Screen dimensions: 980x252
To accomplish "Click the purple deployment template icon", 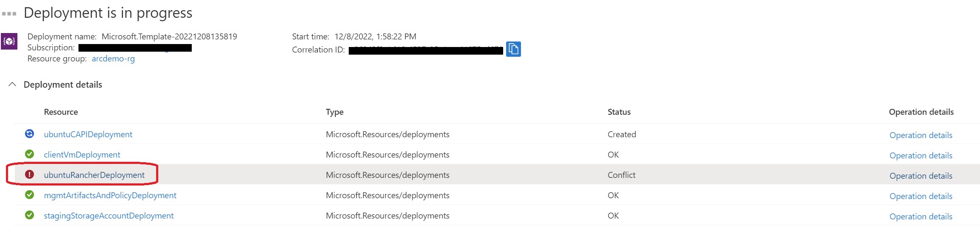I will 9,41.
